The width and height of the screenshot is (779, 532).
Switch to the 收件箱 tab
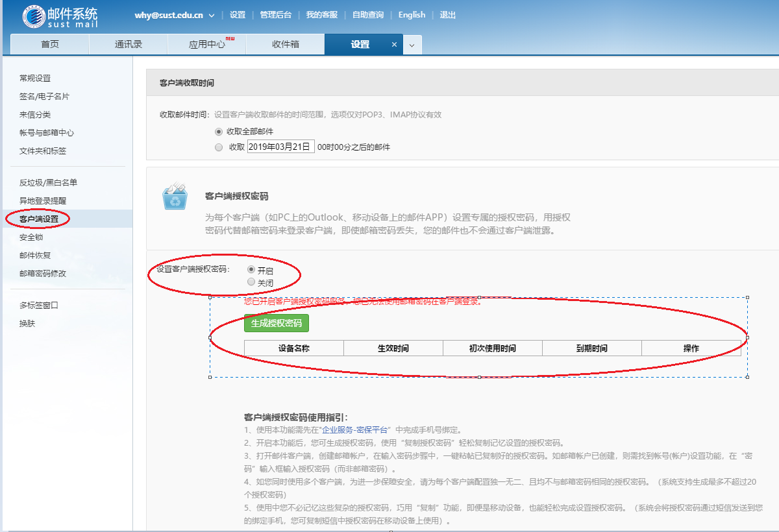click(x=285, y=45)
